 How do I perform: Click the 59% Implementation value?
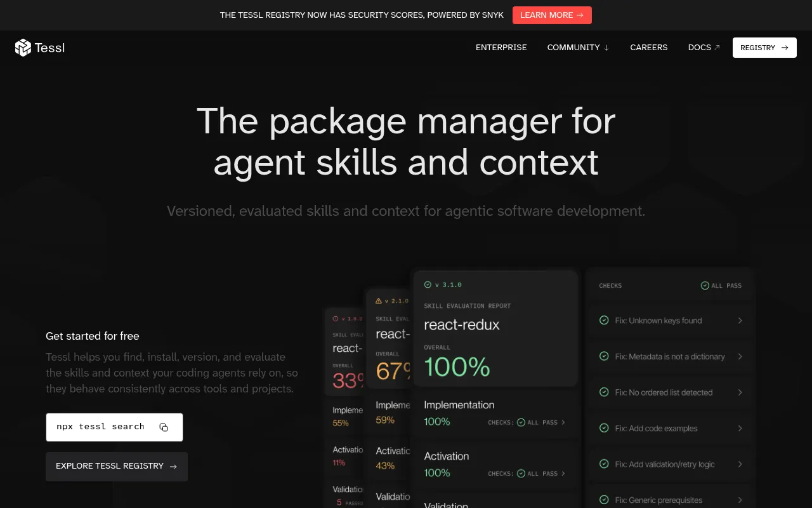click(385, 420)
